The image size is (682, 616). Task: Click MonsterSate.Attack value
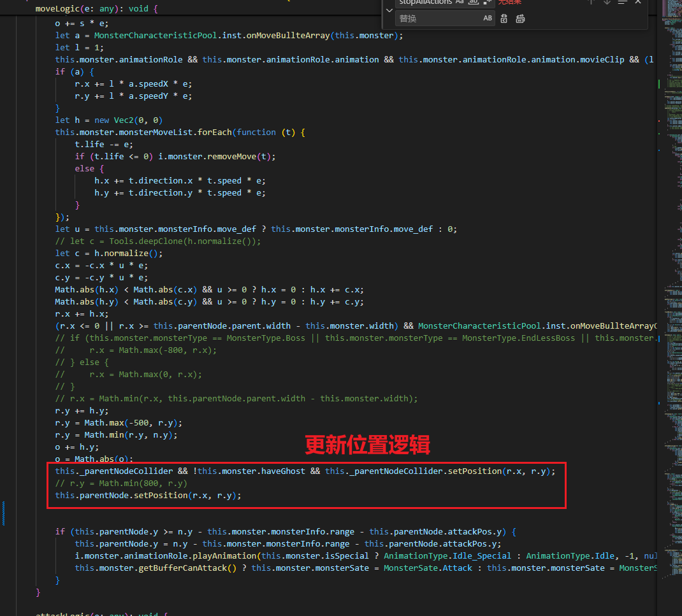[428, 568]
